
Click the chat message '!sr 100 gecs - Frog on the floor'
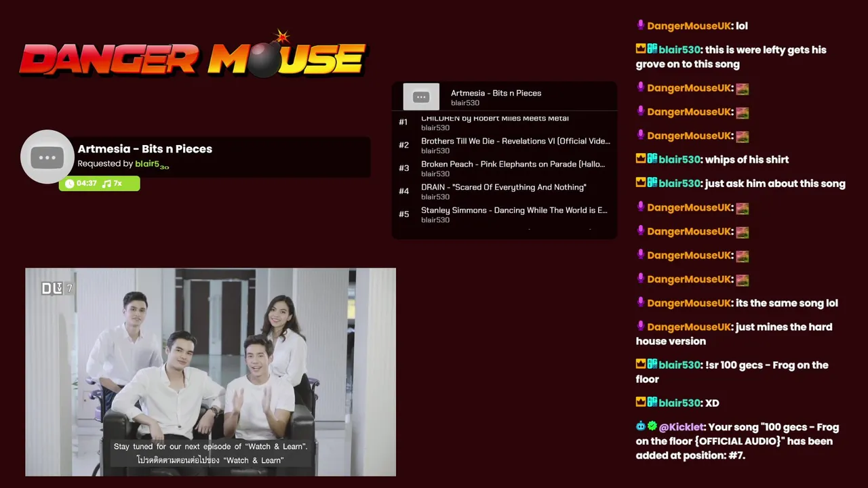click(x=732, y=372)
